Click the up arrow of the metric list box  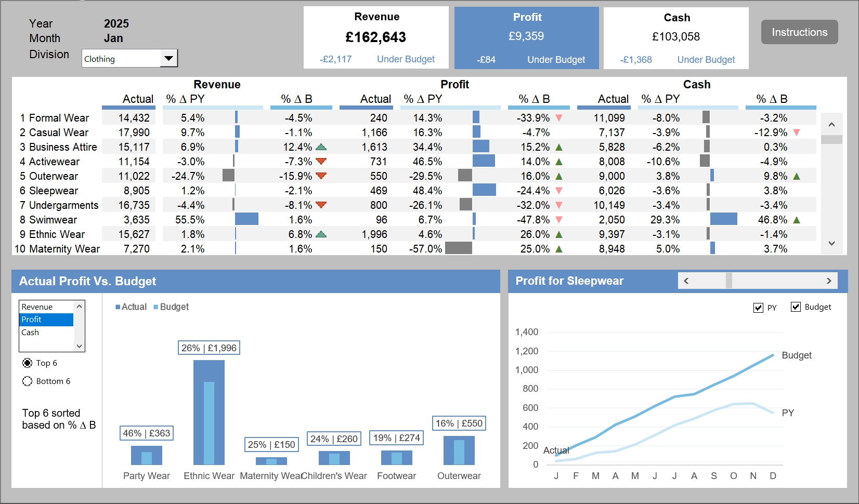coord(79,307)
